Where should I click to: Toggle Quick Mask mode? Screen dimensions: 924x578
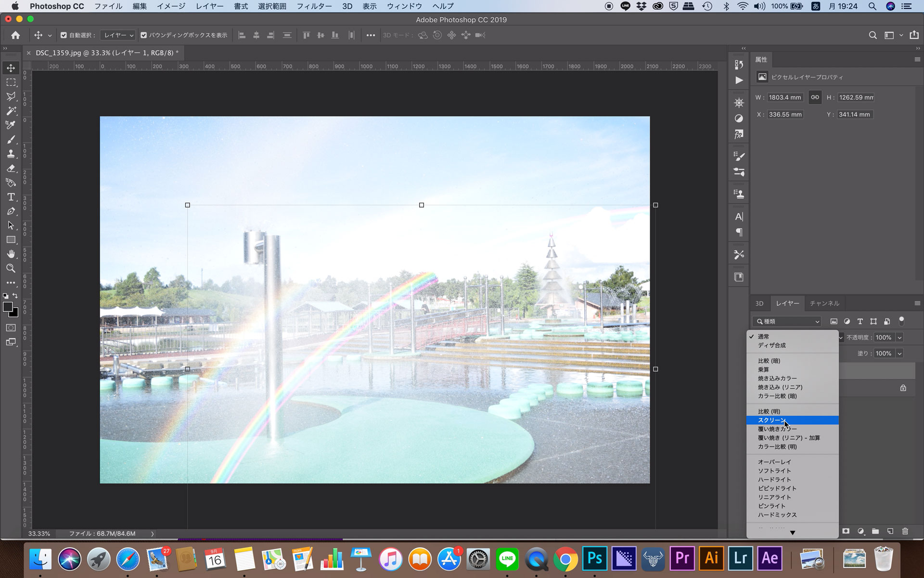tap(11, 328)
